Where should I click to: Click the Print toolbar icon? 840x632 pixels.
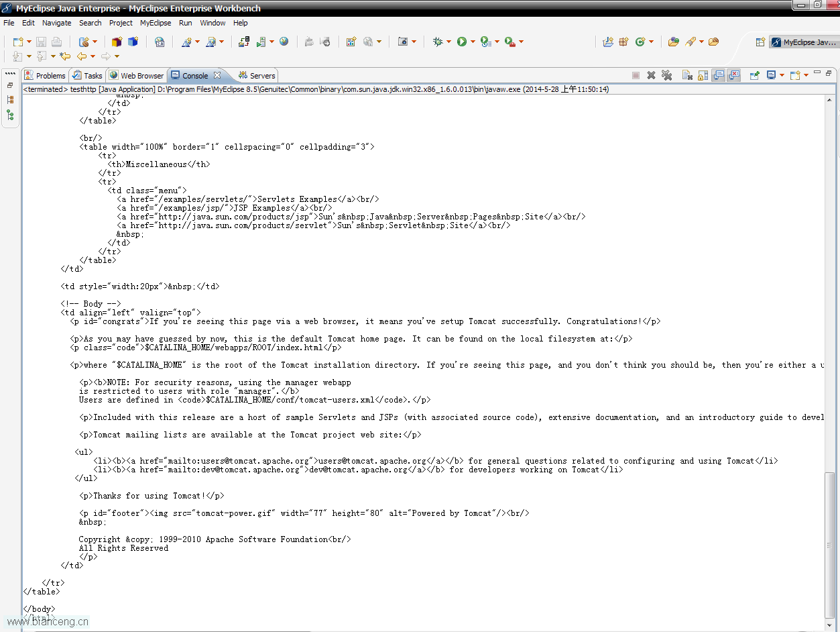[57, 42]
